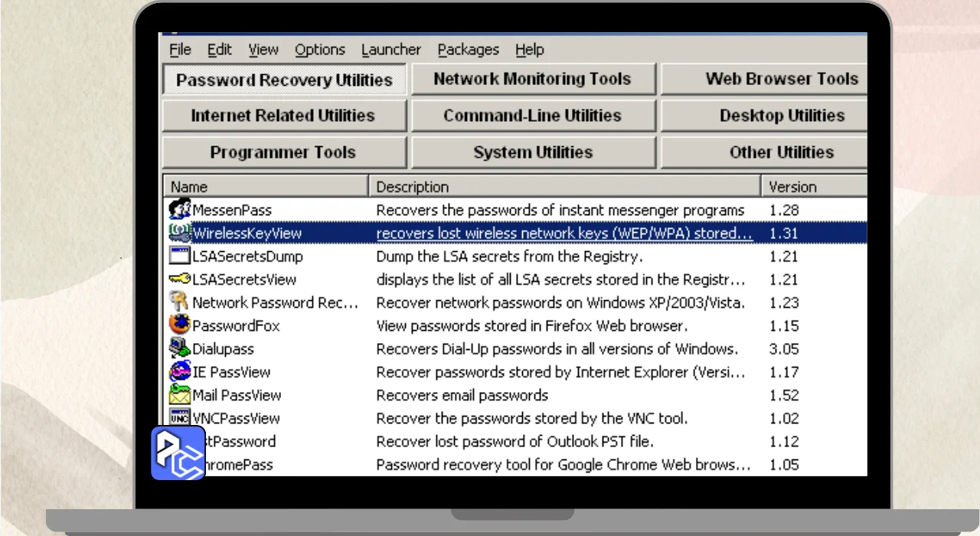This screenshot has width=980, height=536.
Task: Switch to Network Monitoring Tools category
Action: (x=533, y=79)
